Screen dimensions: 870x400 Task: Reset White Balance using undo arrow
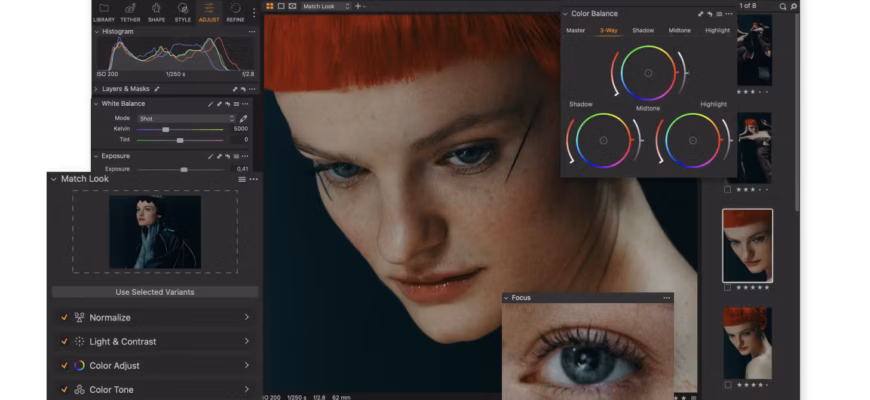click(227, 104)
